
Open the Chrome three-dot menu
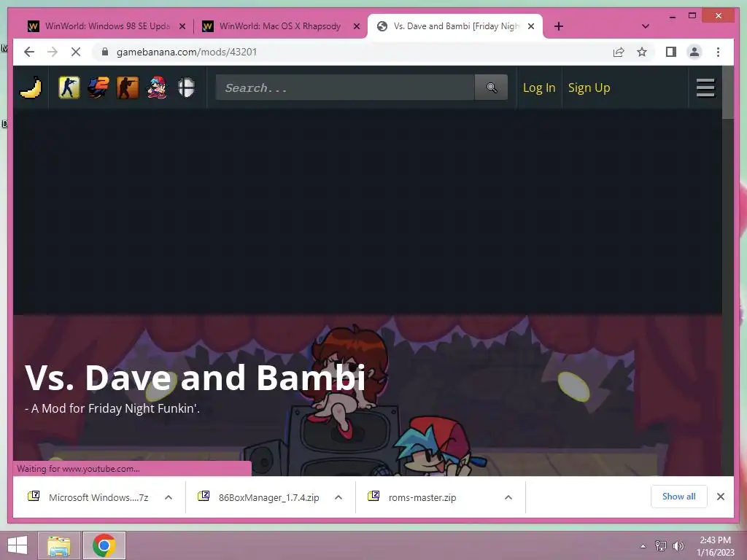point(718,52)
